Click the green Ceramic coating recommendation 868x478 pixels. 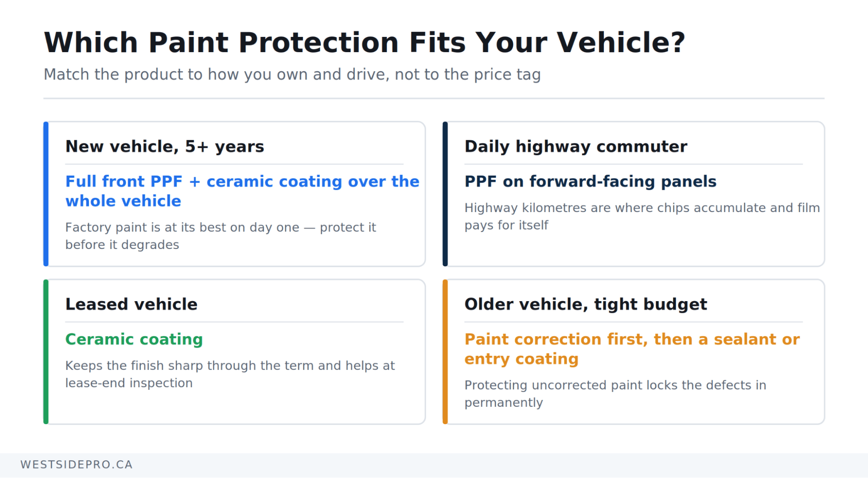click(134, 339)
